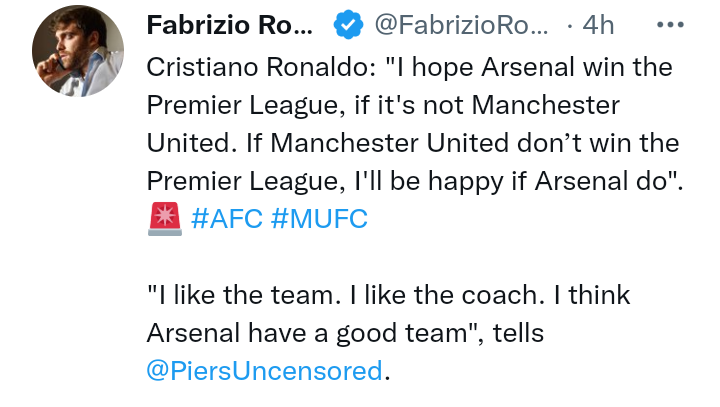Open the three-dot more options menu

click(670, 24)
